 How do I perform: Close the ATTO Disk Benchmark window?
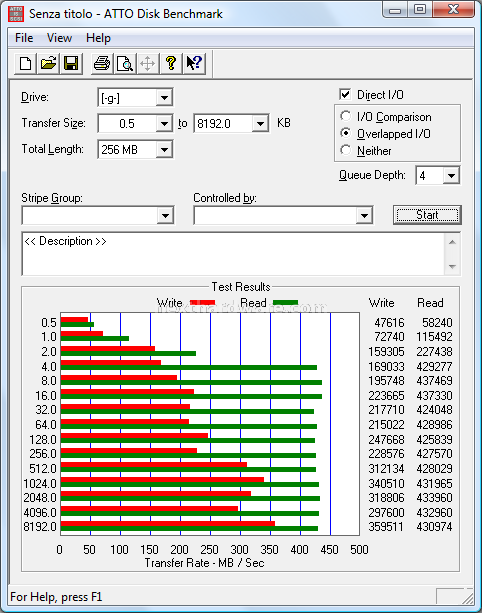tap(453, 9)
